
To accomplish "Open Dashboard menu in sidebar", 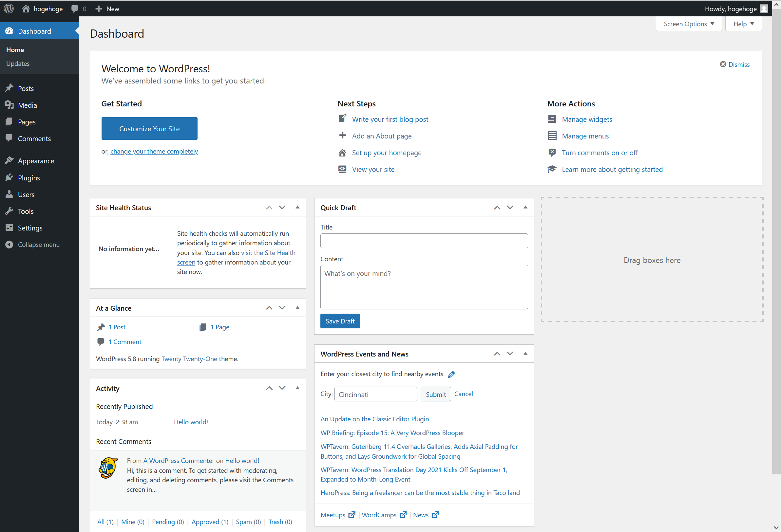I will (x=39, y=31).
